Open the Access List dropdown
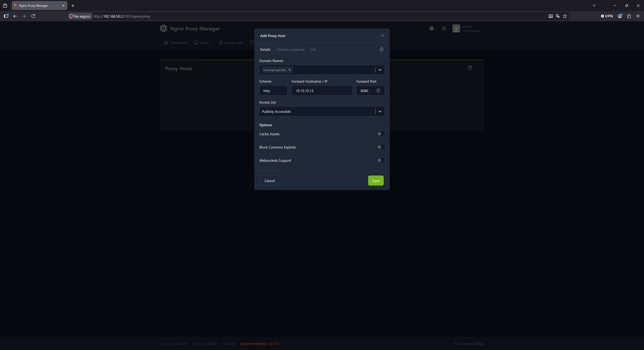Screen dimensions: 644x350 click(322, 111)
